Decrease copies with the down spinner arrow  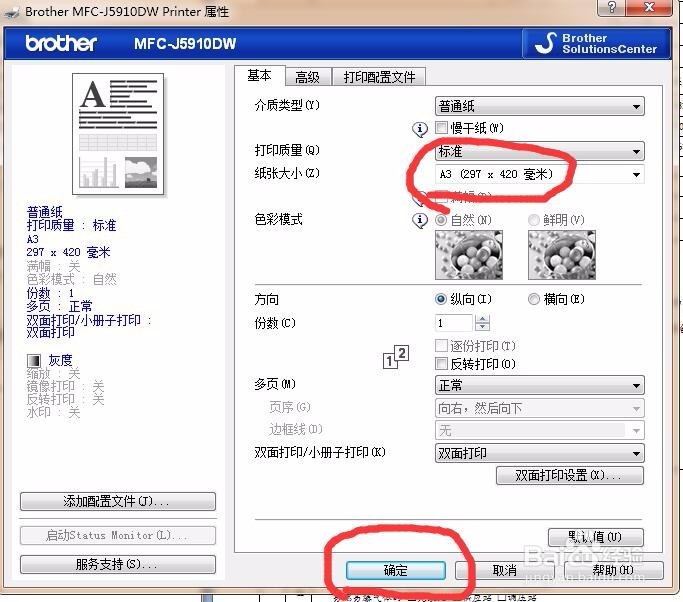pyautogui.click(x=482, y=327)
